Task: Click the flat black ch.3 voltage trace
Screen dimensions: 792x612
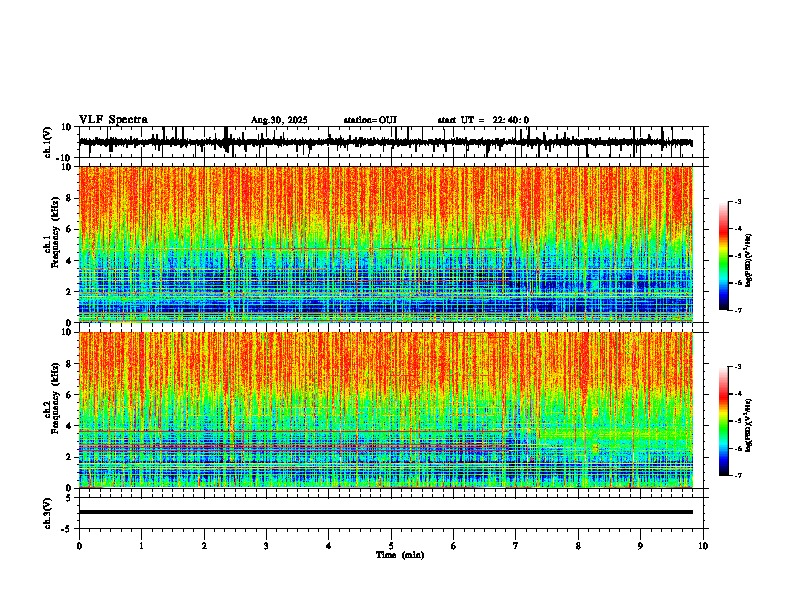Action: tap(385, 512)
